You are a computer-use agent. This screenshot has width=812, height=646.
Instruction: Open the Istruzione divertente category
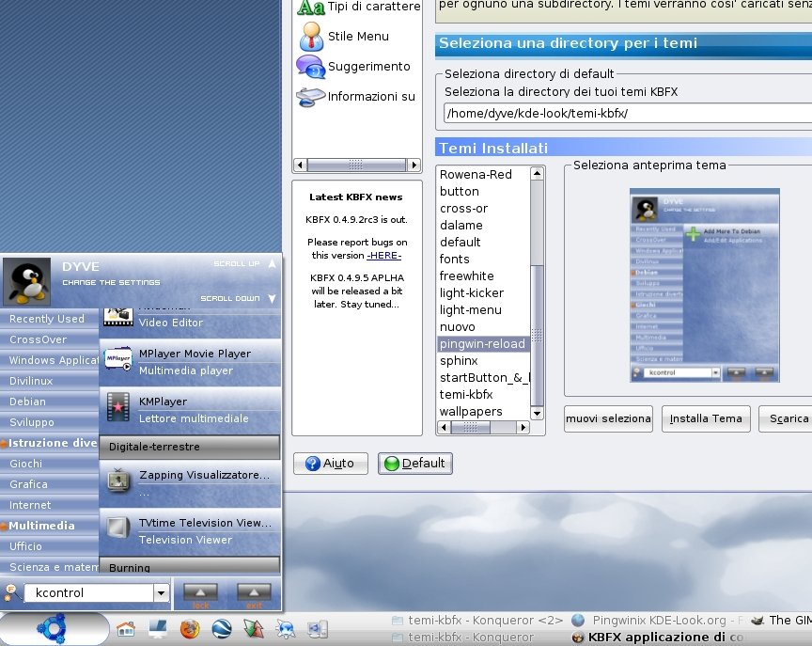click(x=50, y=443)
